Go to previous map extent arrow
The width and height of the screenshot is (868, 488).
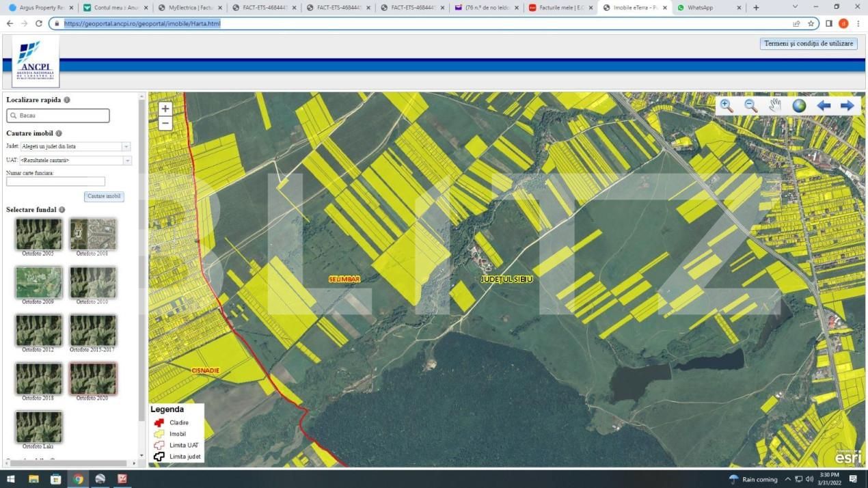(x=824, y=106)
